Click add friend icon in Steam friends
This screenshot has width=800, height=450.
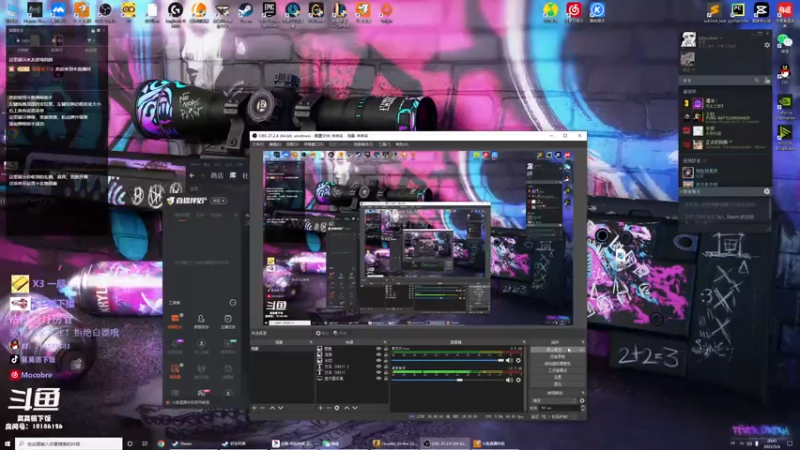(767, 81)
